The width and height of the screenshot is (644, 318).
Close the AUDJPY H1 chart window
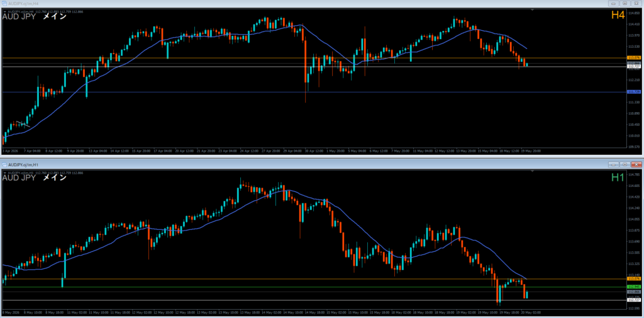coord(636,164)
